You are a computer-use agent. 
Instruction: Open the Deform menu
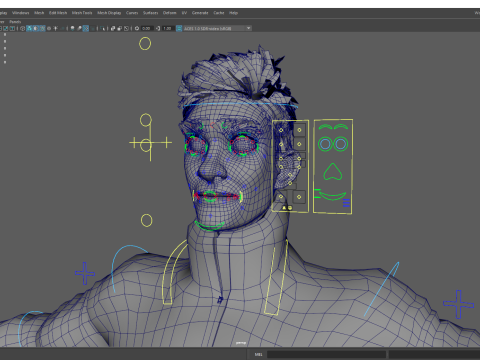tap(169, 13)
